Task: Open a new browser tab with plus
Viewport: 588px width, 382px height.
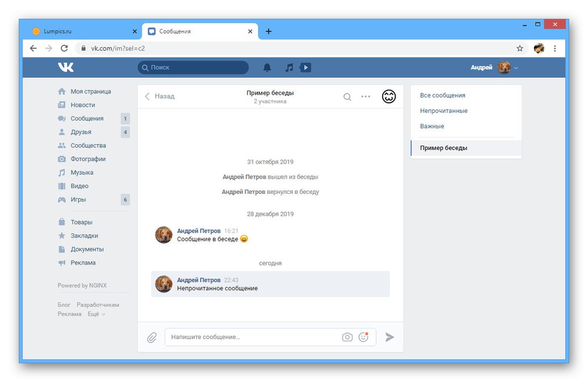Action: pos(269,32)
